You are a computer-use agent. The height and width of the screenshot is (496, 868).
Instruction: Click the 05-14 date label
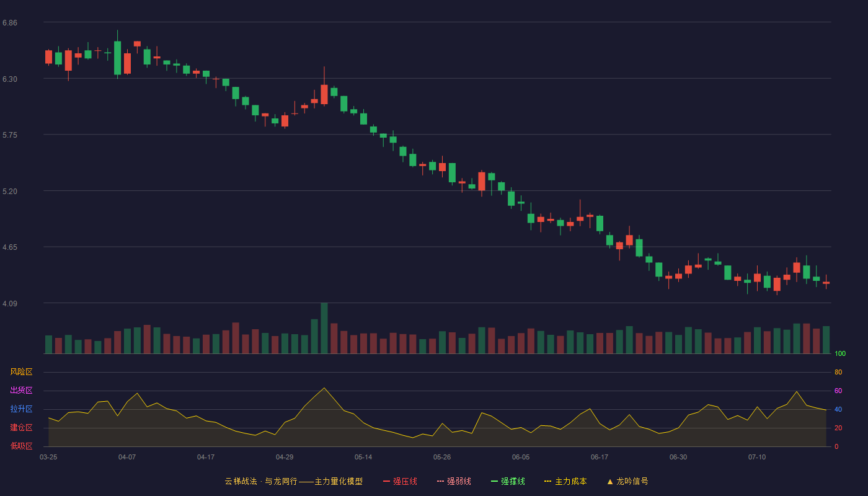click(x=363, y=457)
